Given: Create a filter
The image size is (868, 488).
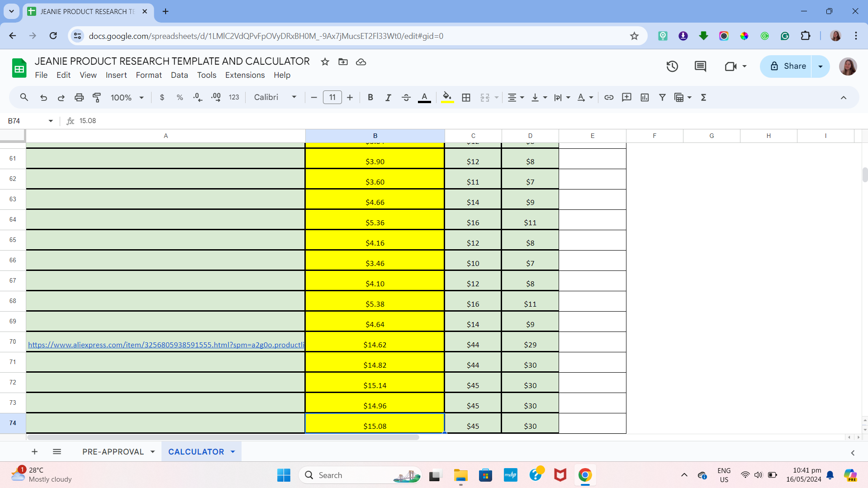Looking at the screenshot, I should point(662,97).
